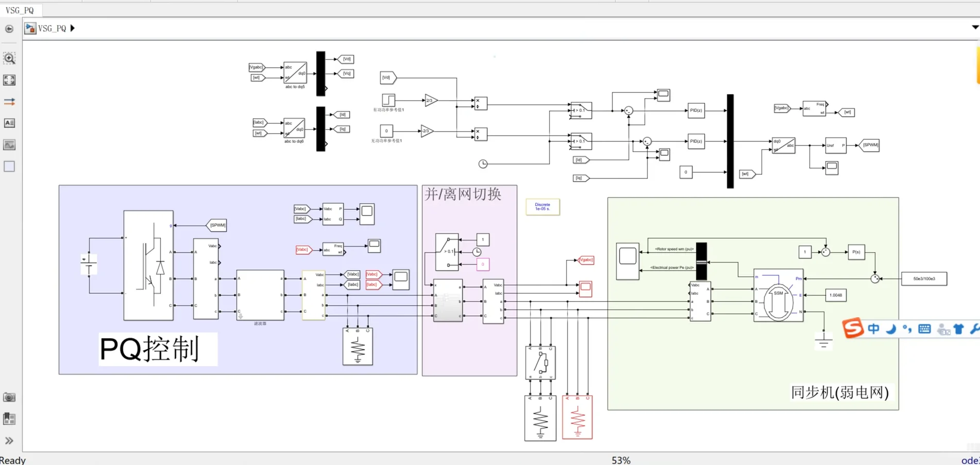Expand the palette with double chevron
The image size is (980, 465).
point(9,441)
